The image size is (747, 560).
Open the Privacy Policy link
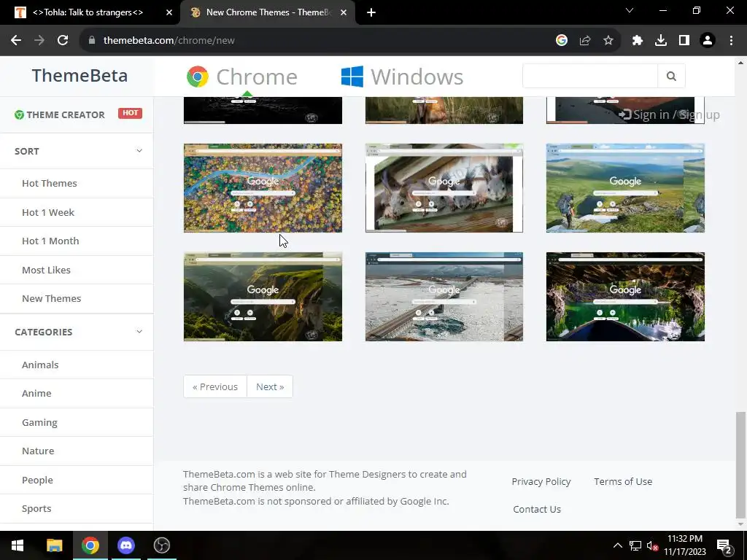pos(541,481)
